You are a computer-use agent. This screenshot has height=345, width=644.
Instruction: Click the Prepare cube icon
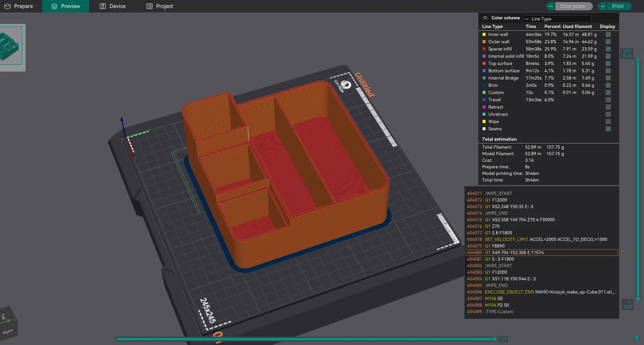coord(7,6)
